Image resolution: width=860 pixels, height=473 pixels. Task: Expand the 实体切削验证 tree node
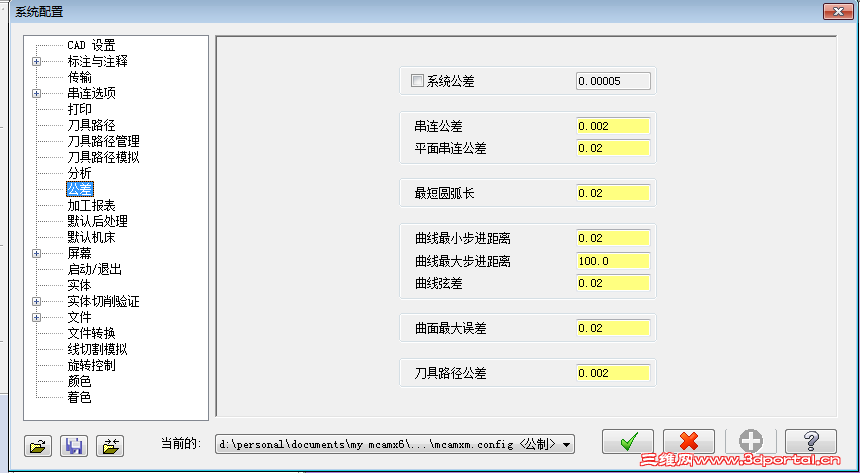point(36,301)
